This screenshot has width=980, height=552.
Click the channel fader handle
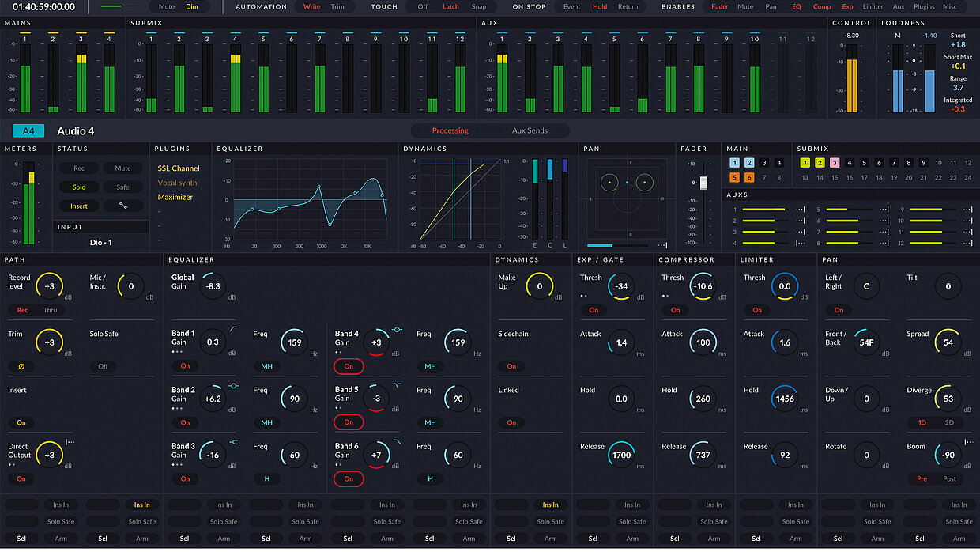click(x=703, y=183)
